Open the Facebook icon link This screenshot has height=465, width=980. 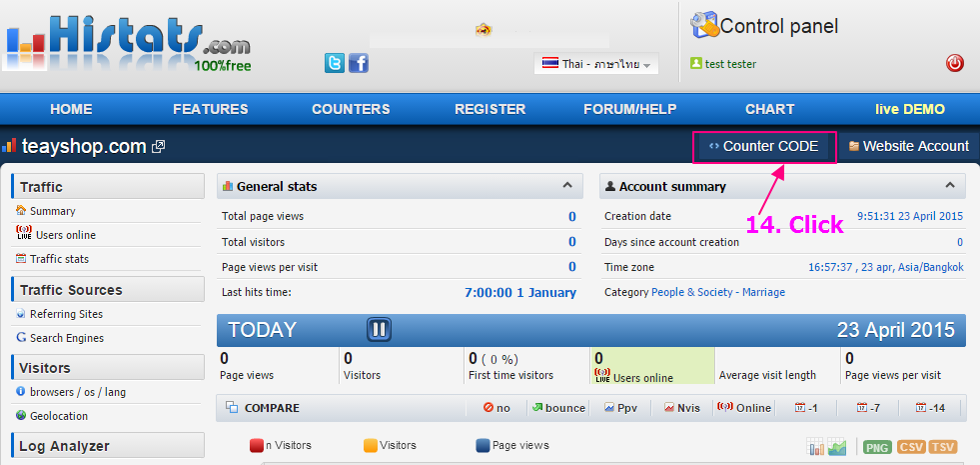(358, 64)
